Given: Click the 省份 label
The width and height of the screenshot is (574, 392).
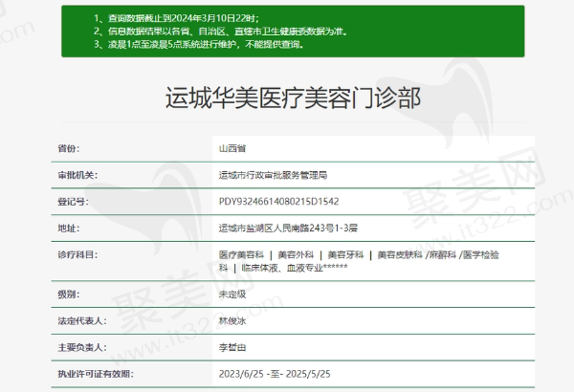Looking at the screenshot, I should (69, 148).
